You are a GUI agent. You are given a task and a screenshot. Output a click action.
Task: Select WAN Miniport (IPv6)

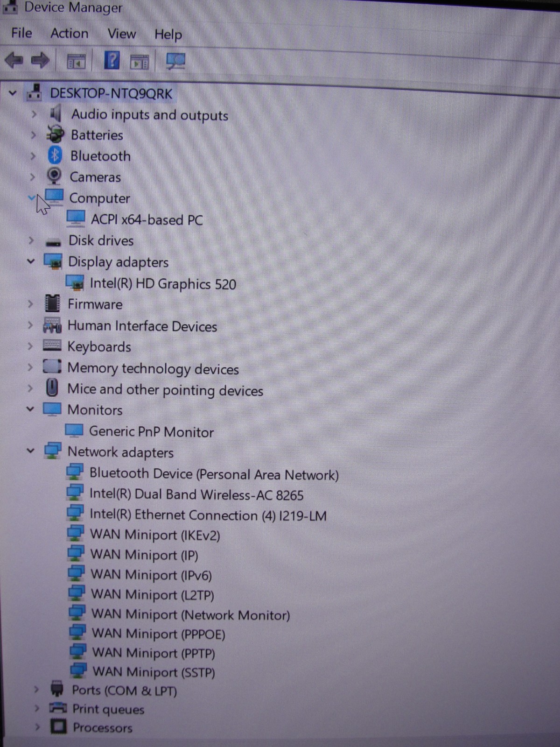151,575
